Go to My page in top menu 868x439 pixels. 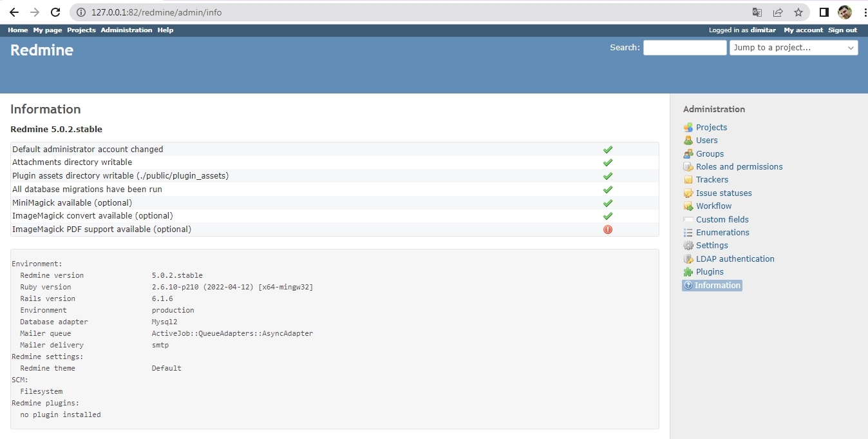pos(48,30)
